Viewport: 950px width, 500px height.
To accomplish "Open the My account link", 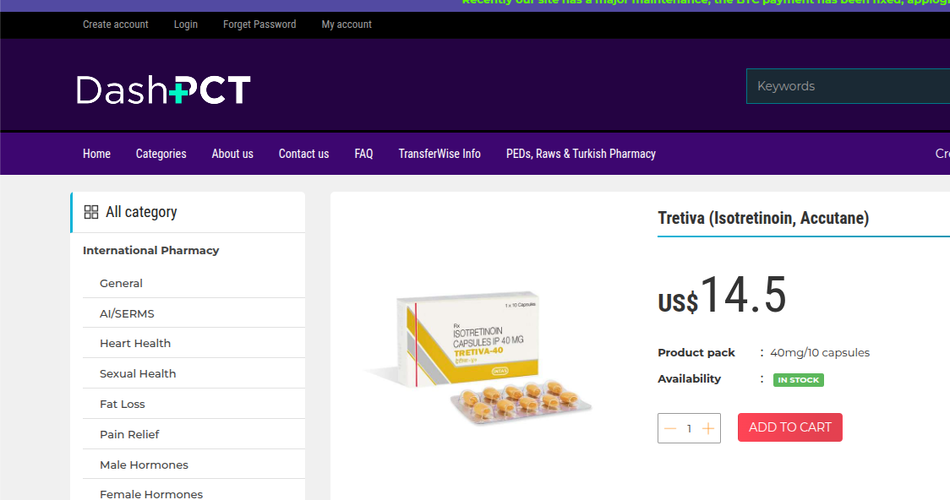I will (x=347, y=24).
